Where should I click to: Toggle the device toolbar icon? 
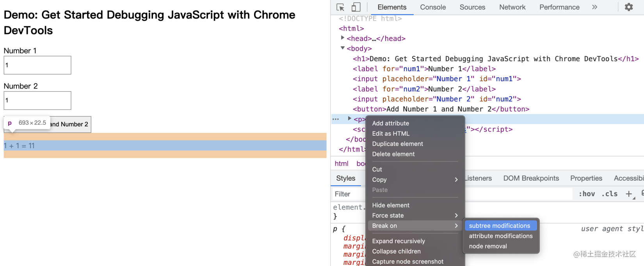356,7
